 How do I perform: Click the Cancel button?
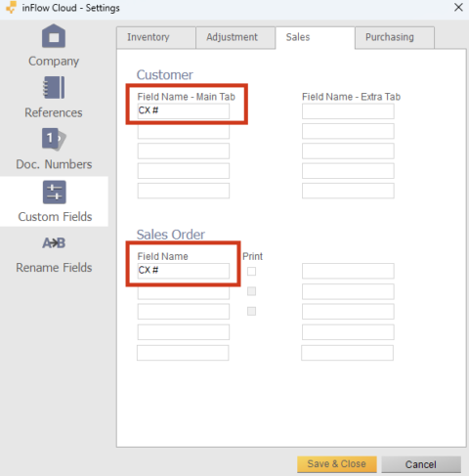click(421, 464)
